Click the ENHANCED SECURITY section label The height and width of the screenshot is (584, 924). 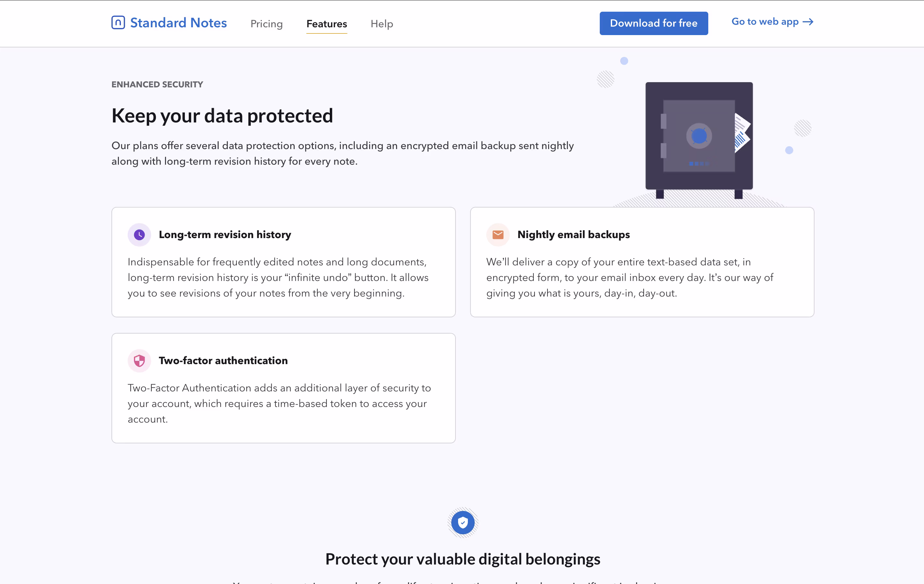click(157, 84)
